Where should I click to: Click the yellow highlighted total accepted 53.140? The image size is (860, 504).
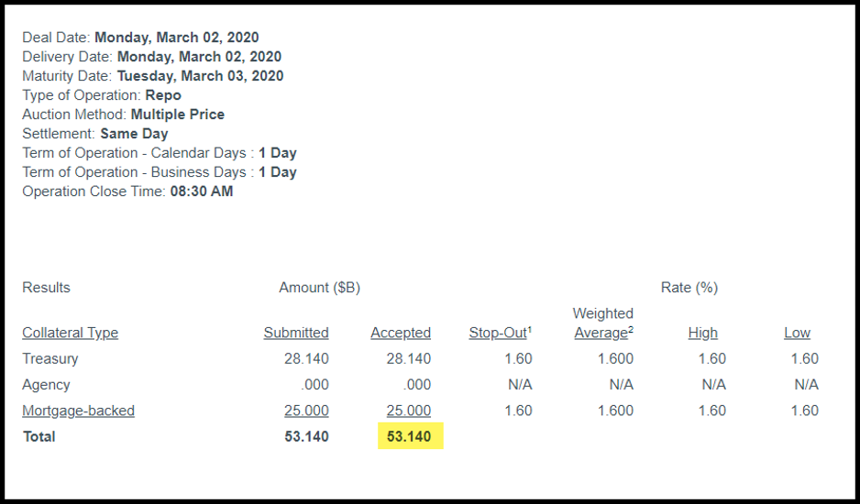point(409,436)
